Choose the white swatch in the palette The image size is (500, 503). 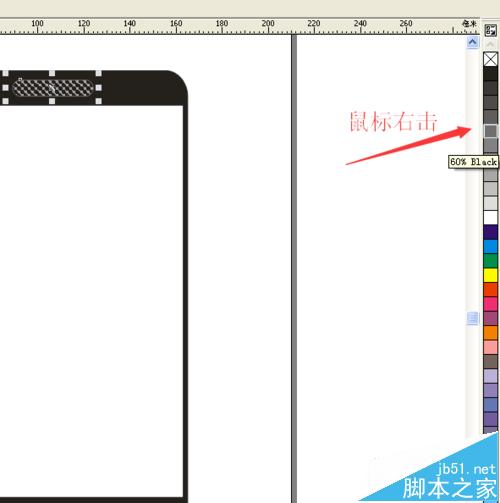coord(490,217)
